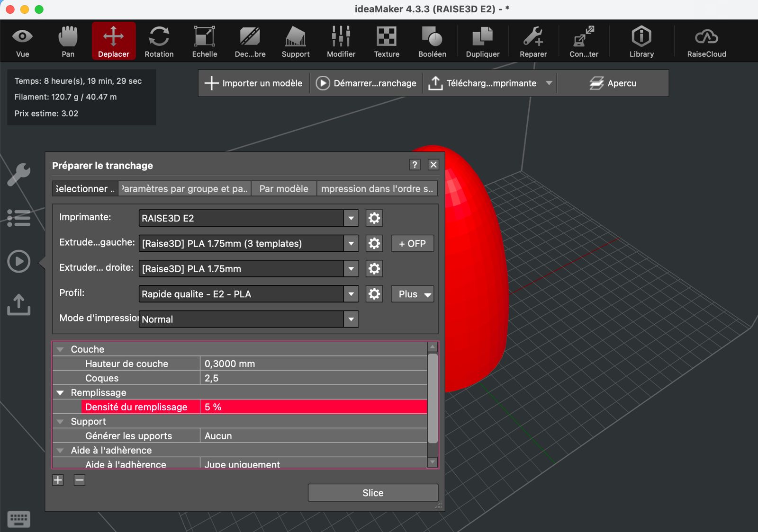Collapse the Remplissage section
758x532 pixels.
coord(60,393)
